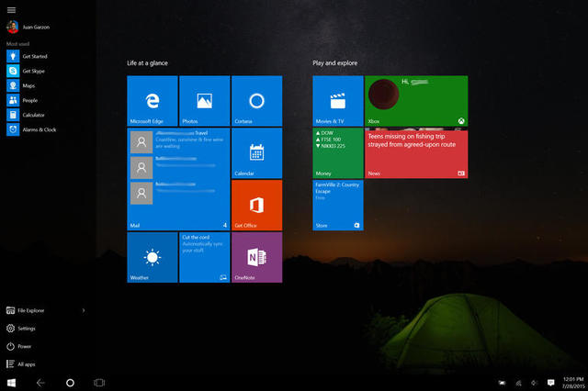Open the Photos tile

click(x=204, y=101)
